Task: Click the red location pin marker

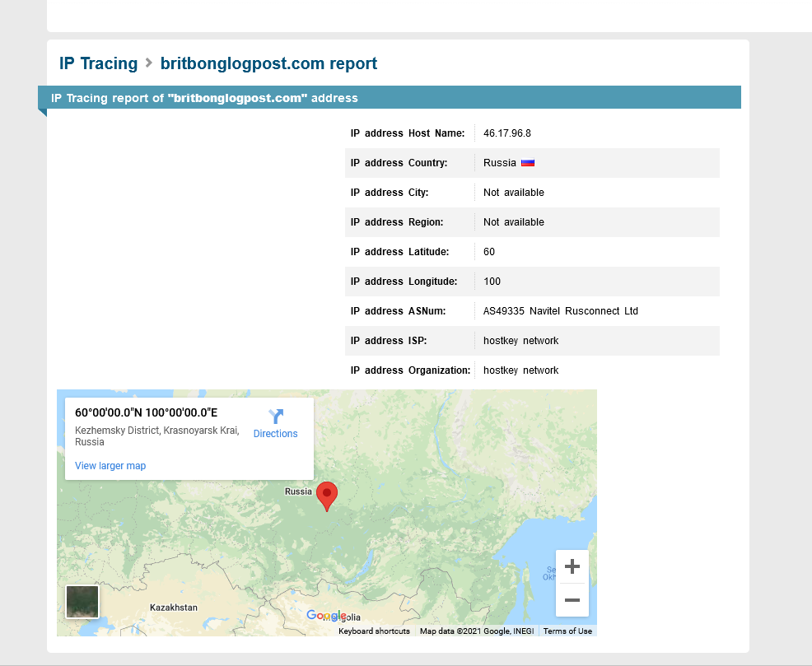Action: 327,496
